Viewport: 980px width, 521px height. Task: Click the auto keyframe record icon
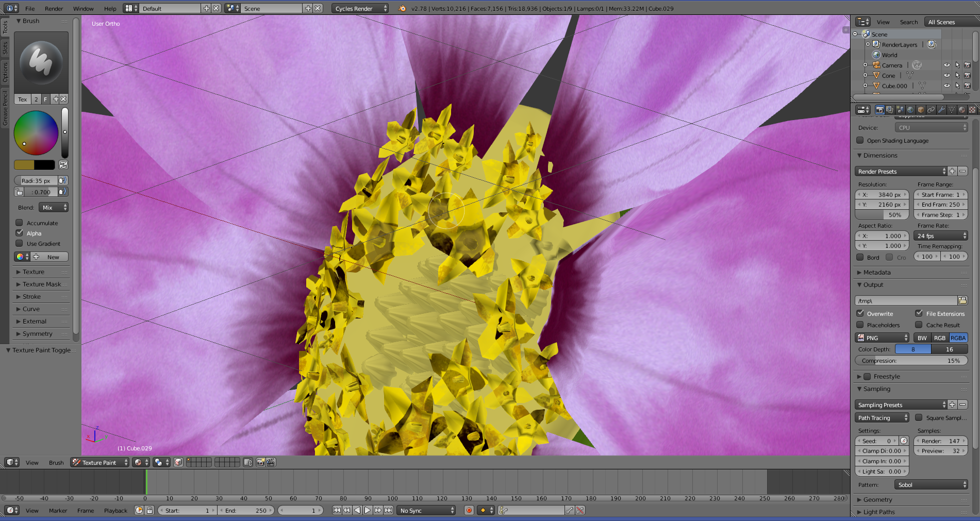[469, 510]
